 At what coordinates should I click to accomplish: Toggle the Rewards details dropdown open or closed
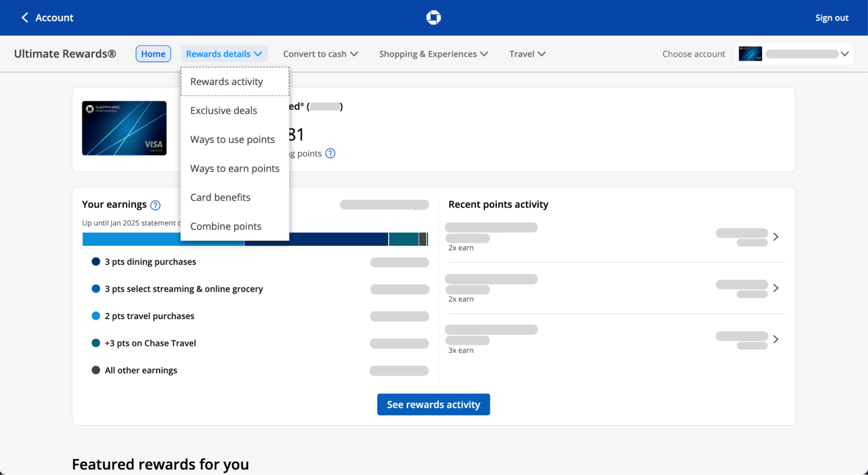click(224, 54)
